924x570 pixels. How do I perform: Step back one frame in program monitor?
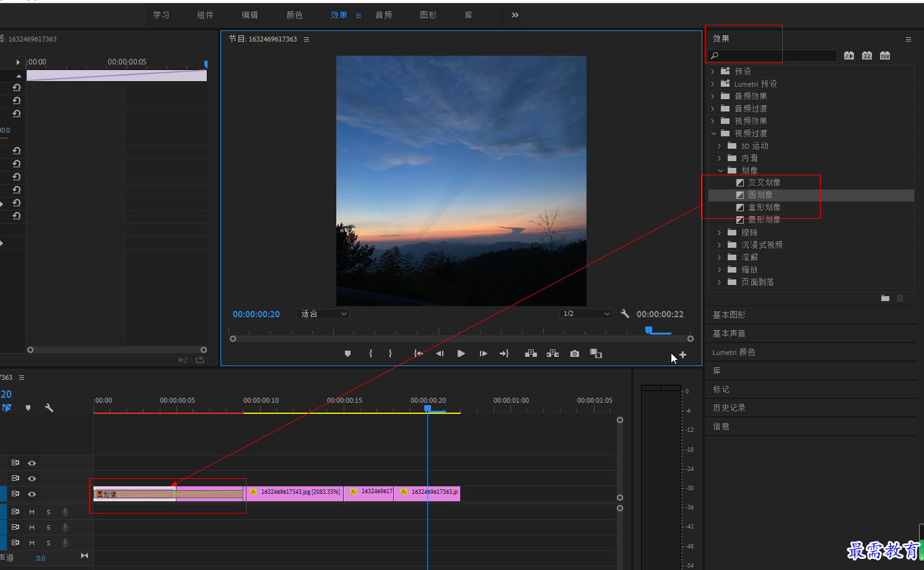[440, 354]
